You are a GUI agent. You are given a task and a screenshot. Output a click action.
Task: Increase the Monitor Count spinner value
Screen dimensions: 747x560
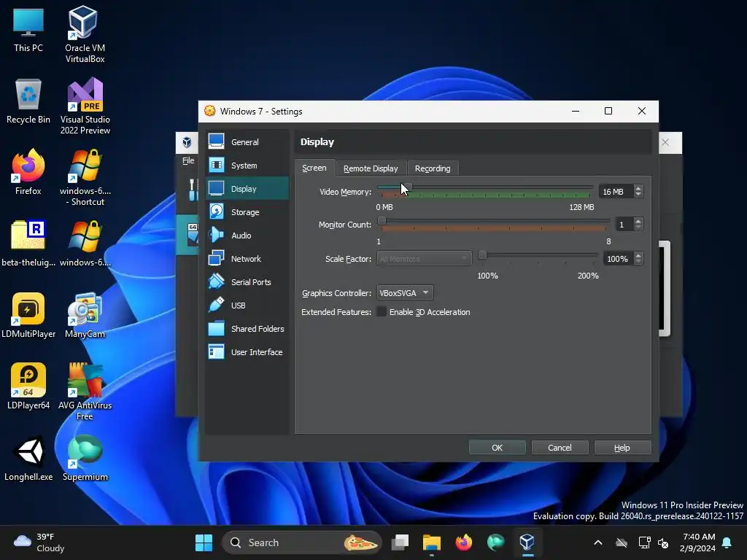[x=638, y=221]
